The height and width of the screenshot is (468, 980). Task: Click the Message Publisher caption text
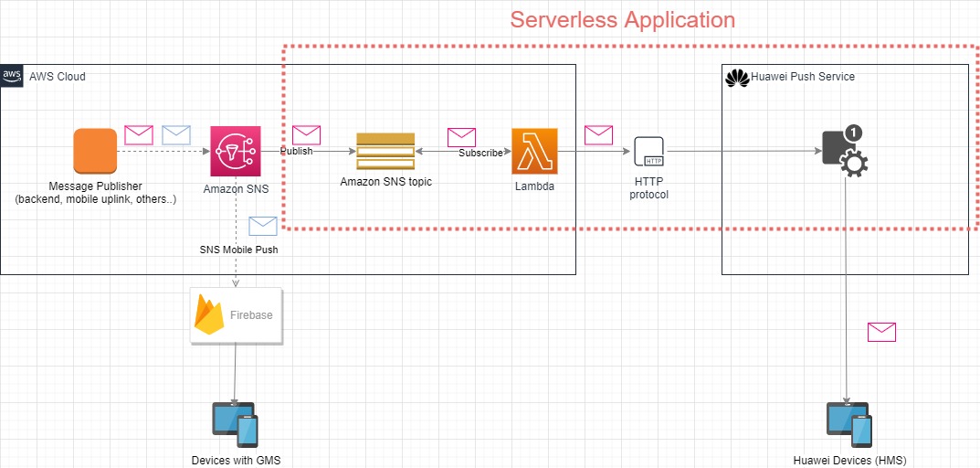(x=96, y=193)
